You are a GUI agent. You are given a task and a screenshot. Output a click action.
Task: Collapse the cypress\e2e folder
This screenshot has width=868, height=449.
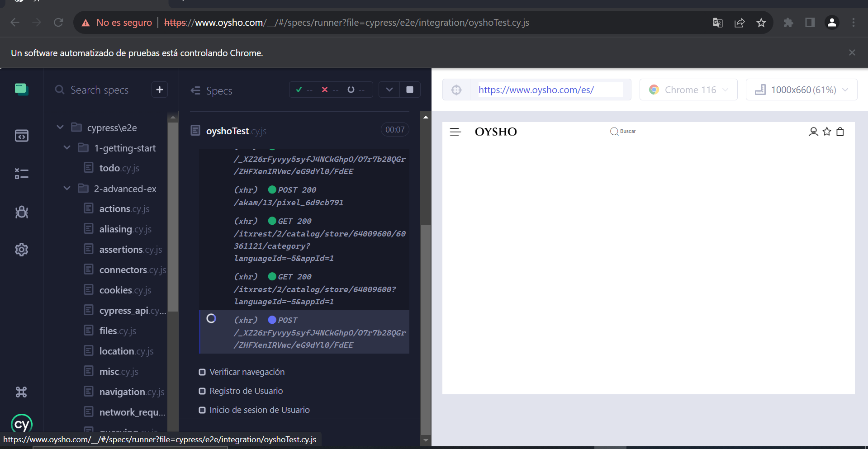coord(60,128)
